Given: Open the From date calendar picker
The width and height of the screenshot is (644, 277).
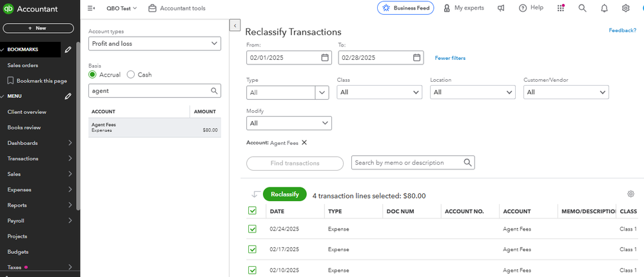Looking at the screenshot, I should click(325, 58).
